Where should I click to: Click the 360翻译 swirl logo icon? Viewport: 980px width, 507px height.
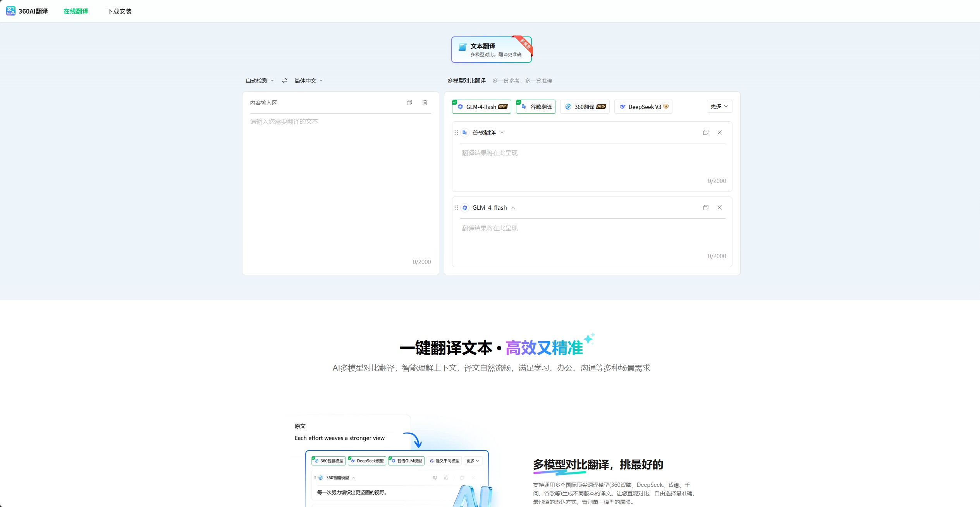[x=568, y=107]
